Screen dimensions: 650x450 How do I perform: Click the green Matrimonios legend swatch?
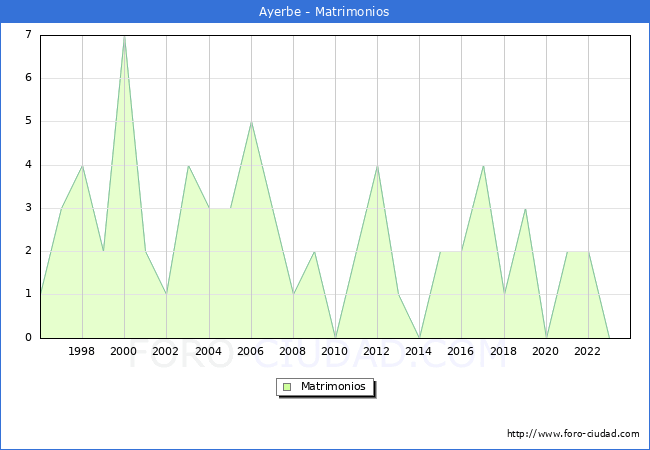(287, 386)
